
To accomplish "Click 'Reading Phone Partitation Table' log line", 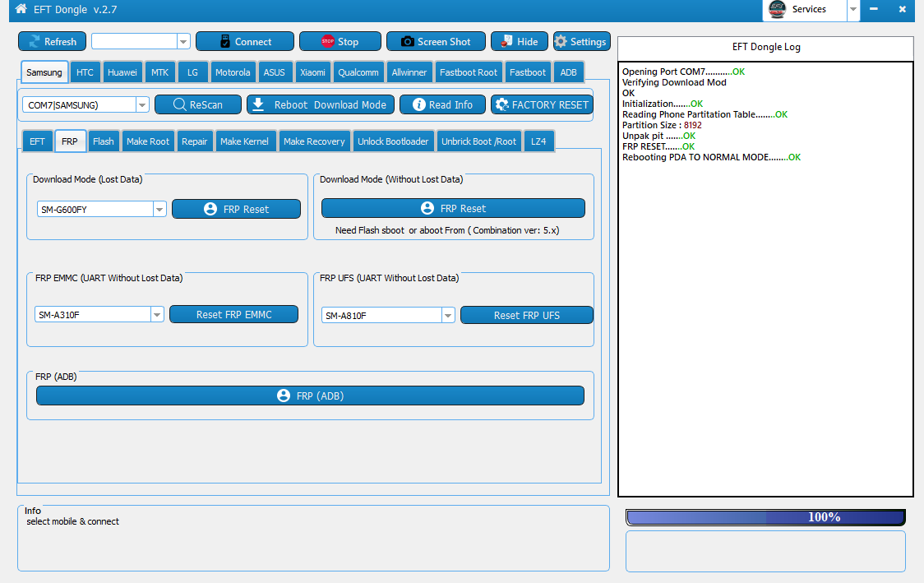I will 705,114.
